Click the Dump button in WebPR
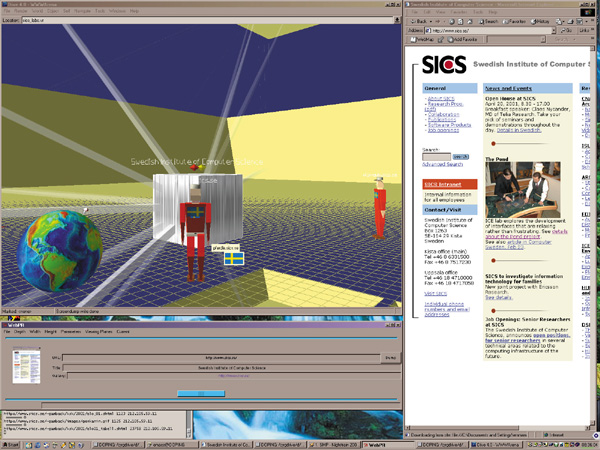Screen dimensions: 600x450 point(390,358)
